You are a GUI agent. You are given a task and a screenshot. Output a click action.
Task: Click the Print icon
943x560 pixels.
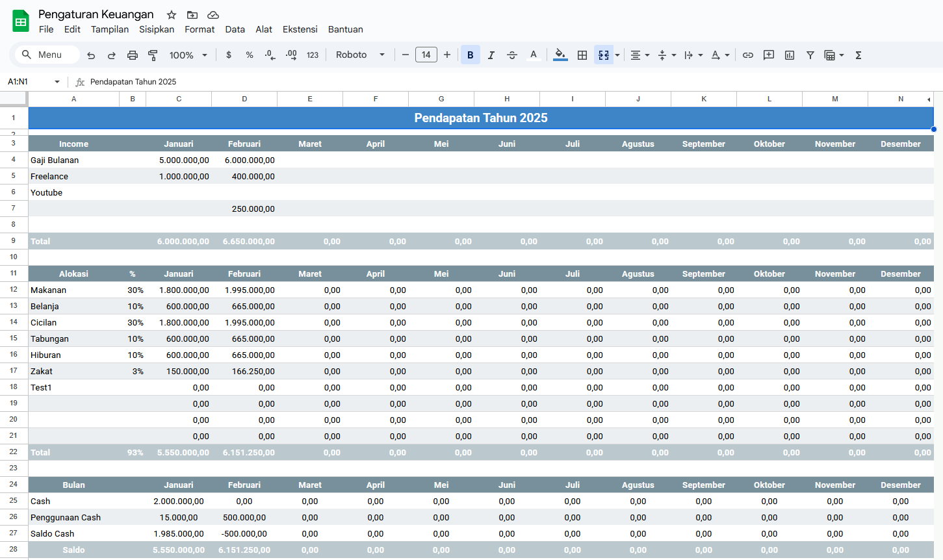tap(133, 55)
